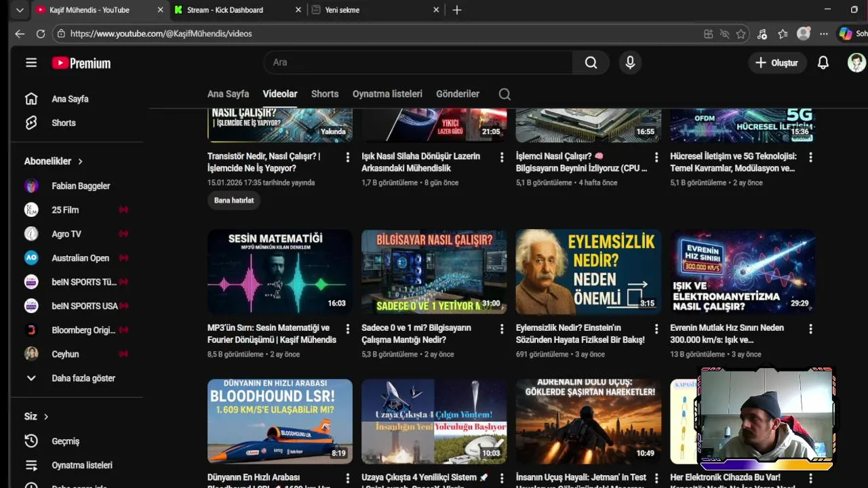Select the Videolar channel tab
Screen dimensions: 868x488
280,94
